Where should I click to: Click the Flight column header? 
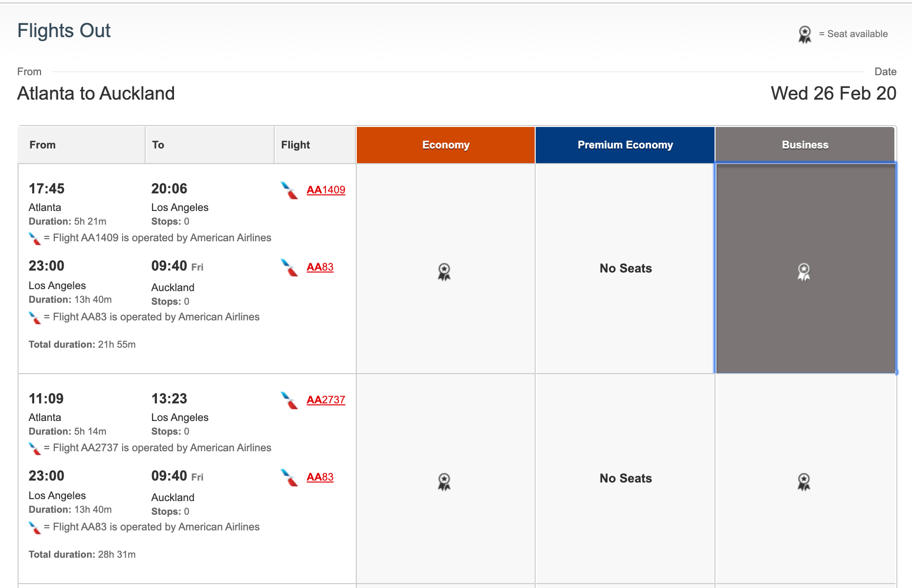point(296,145)
